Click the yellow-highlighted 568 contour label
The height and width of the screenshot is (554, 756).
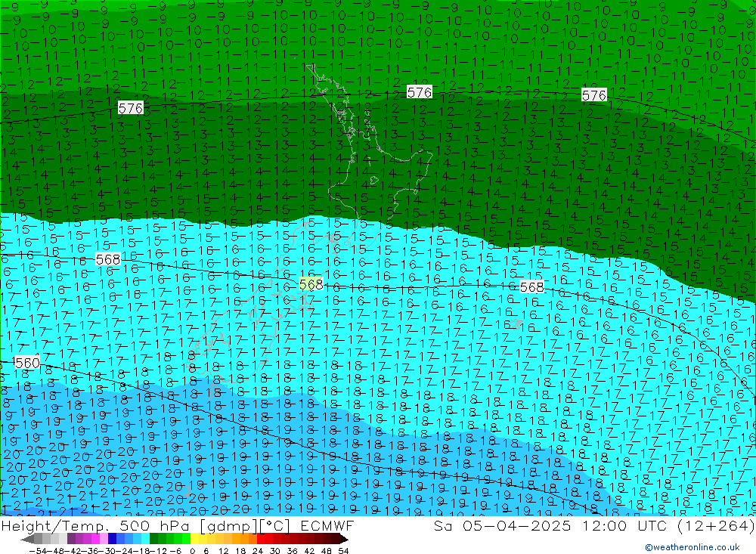[x=311, y=284]
